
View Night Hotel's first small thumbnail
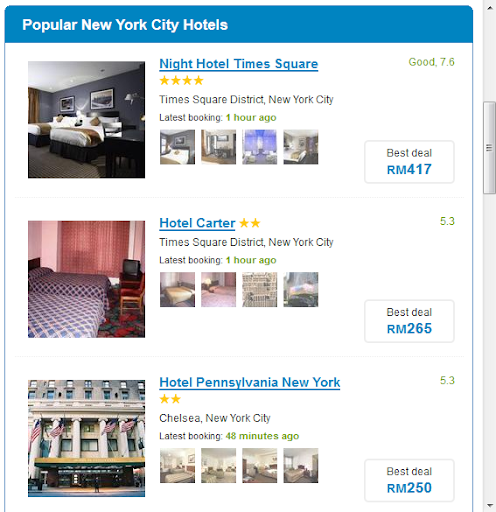coord(177,147)
